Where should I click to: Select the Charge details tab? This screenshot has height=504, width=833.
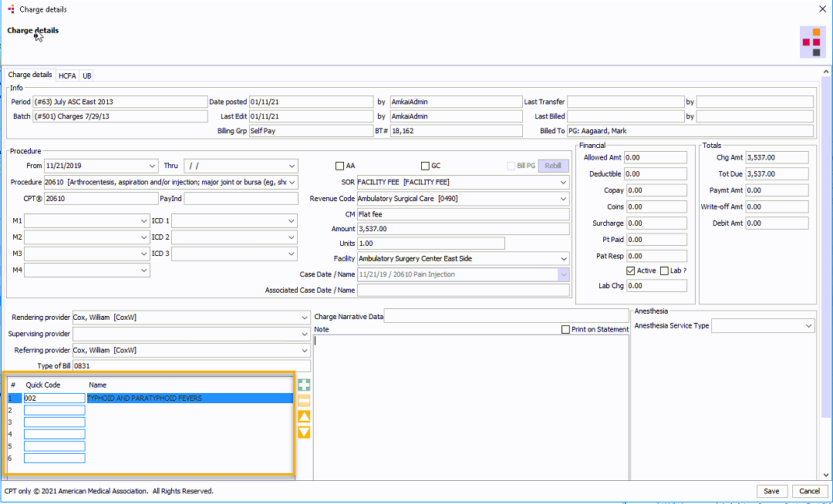coord(30,75)
